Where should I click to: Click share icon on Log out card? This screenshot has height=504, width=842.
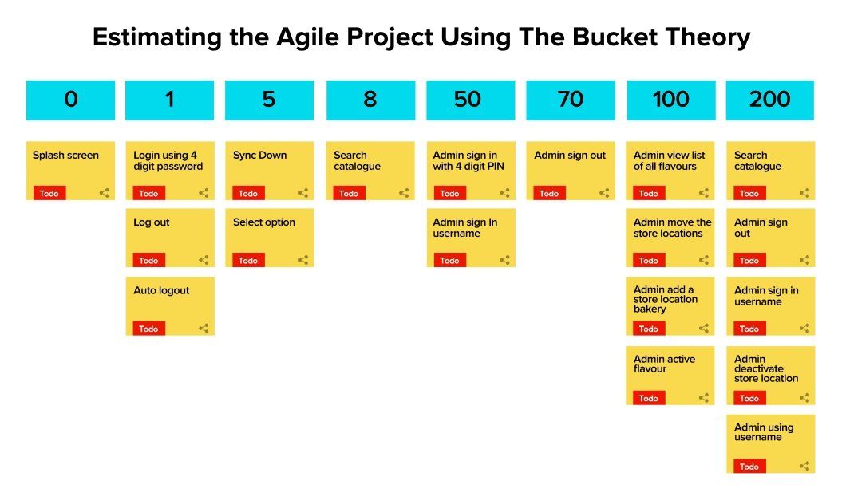click(x=204, y=260)
